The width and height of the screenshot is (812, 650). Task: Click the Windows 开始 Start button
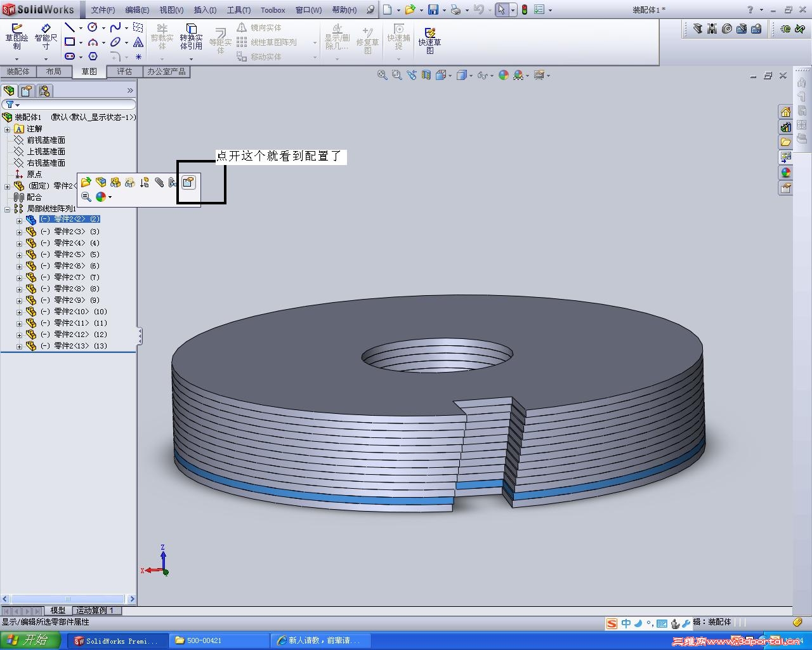30,640
